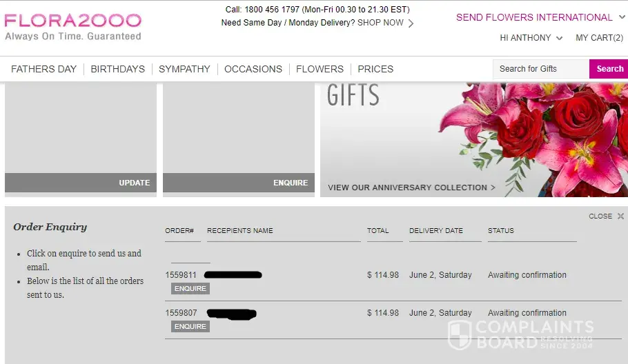The height and width of the screenshot is (364, 628).
Task: Click the Shop Now arrow
Action: pos(411,23)
